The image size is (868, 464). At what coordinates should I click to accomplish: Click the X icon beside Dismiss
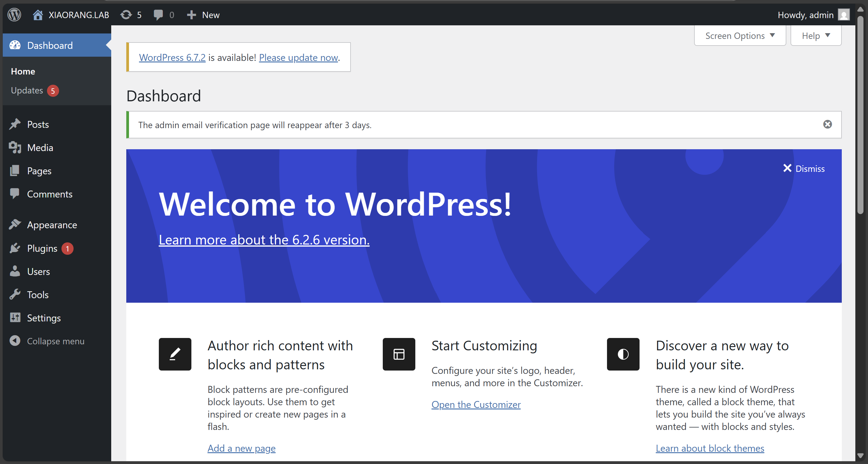[x=787, y=168]
